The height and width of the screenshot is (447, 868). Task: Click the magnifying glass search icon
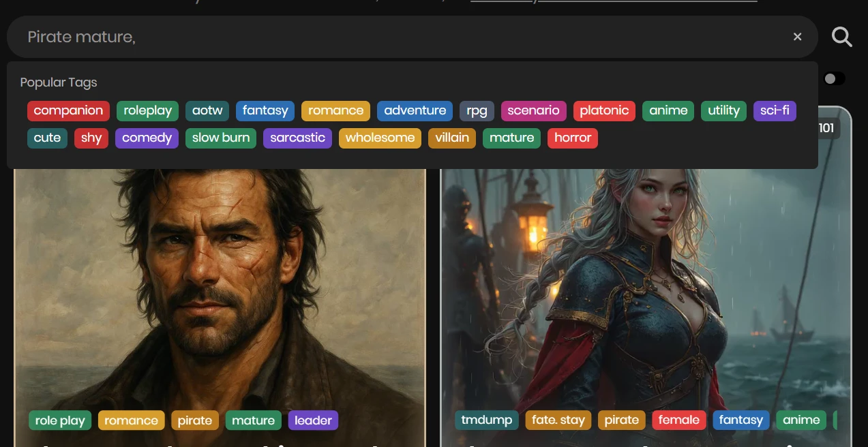842,37
